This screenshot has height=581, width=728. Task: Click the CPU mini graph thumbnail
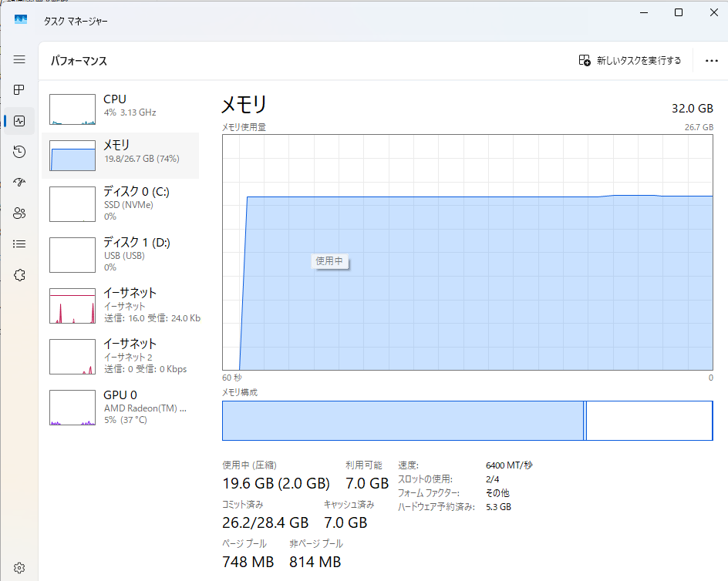[x=72, y=109]
